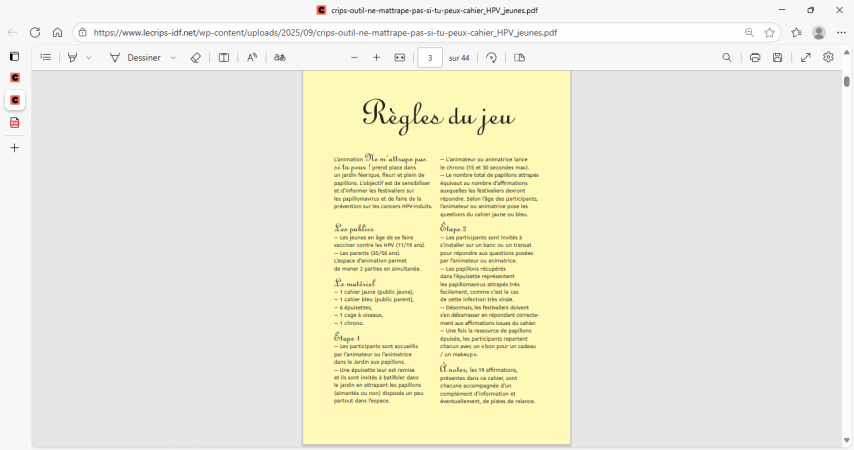The image size is (854, 450).
Task: Search within the PDF document
Action: (727, 58)
